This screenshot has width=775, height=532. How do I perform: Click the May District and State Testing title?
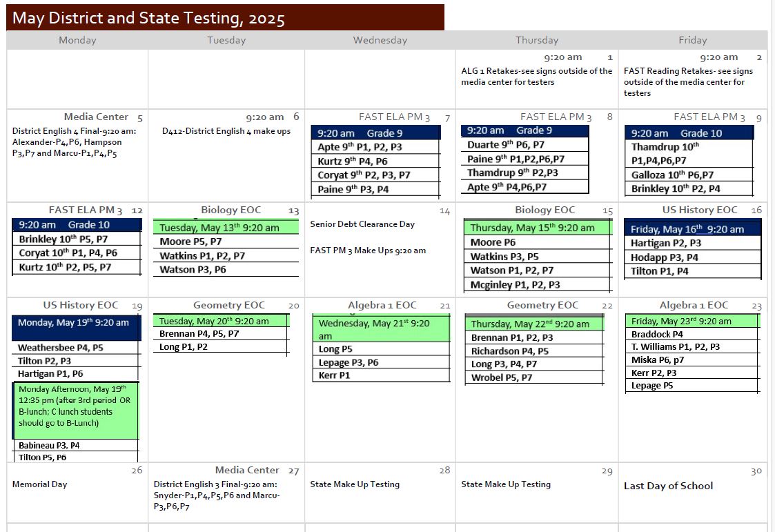[149, 18]
